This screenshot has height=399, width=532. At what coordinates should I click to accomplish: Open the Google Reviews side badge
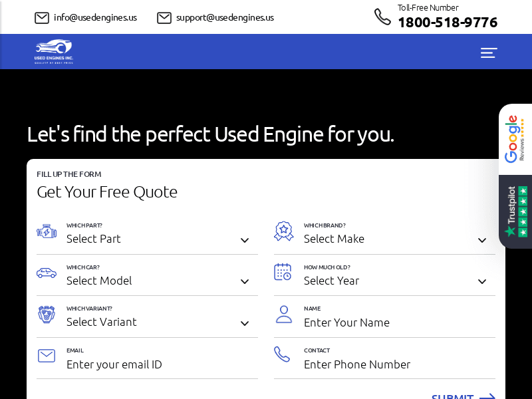tap(515, 139)
